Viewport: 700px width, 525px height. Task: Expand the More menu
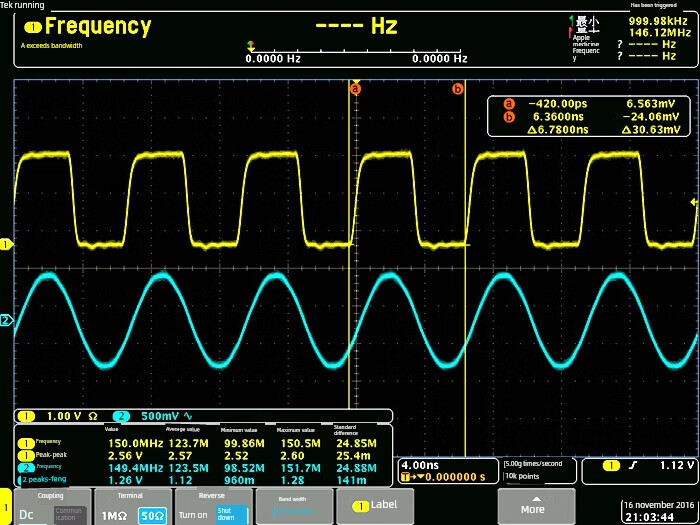tap(537, 506)
